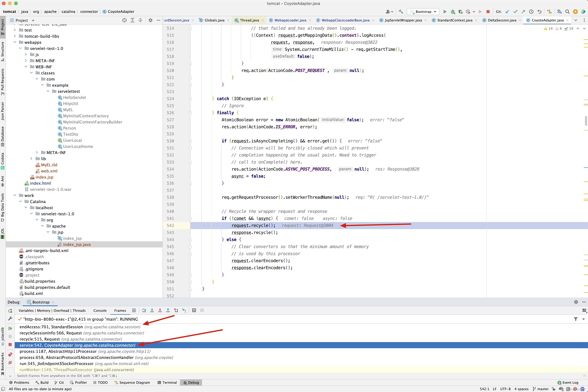Open Project panel gear settings
This screenshot has height=392, width=588.
click(150, 20)
